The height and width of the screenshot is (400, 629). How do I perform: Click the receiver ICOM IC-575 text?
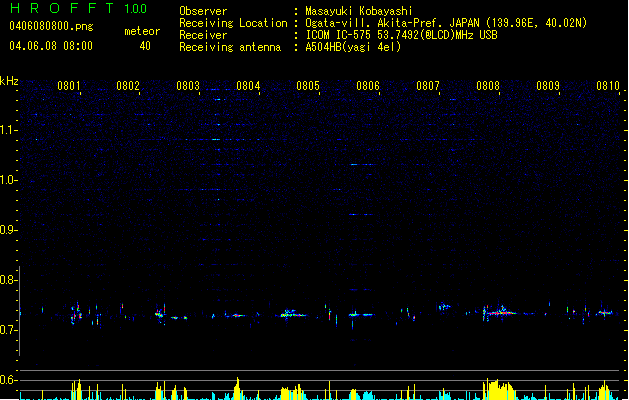pos(339,35)
